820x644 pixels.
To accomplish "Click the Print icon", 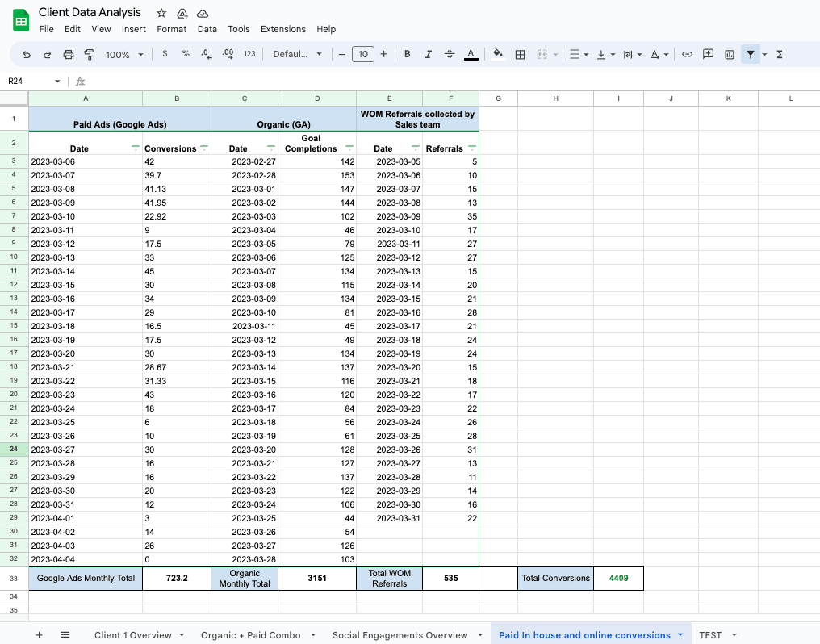I will (68, 54).
